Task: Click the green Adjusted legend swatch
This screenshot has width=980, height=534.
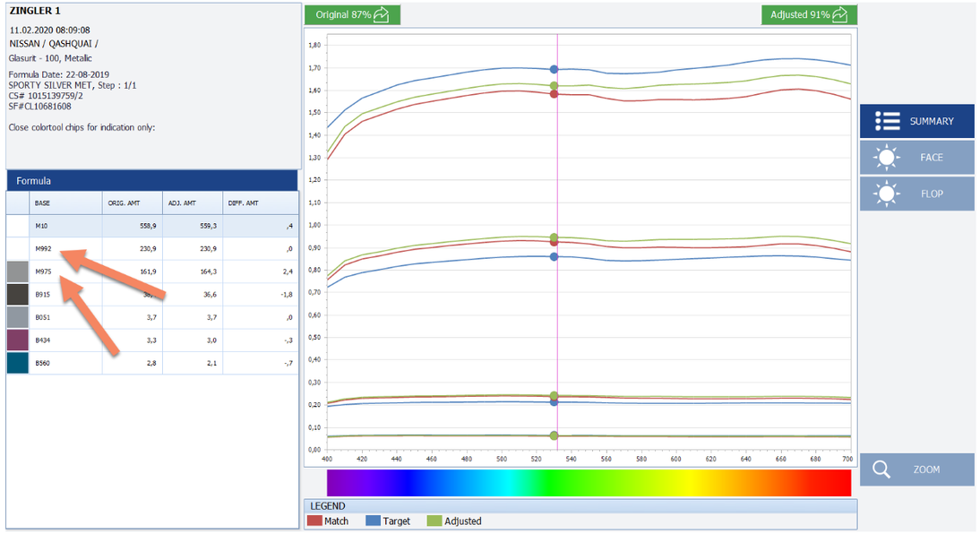Action: pos(434,521)
